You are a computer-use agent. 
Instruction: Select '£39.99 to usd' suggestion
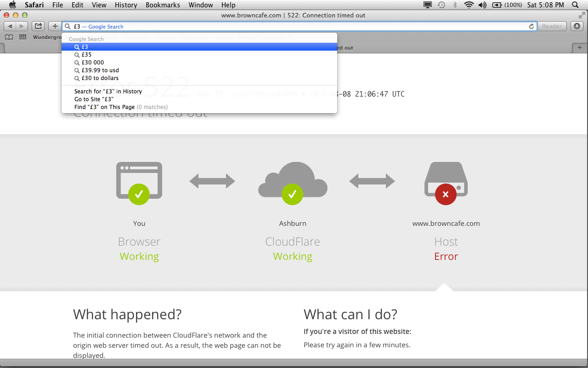pyautogui.click(x=199, y=70)
